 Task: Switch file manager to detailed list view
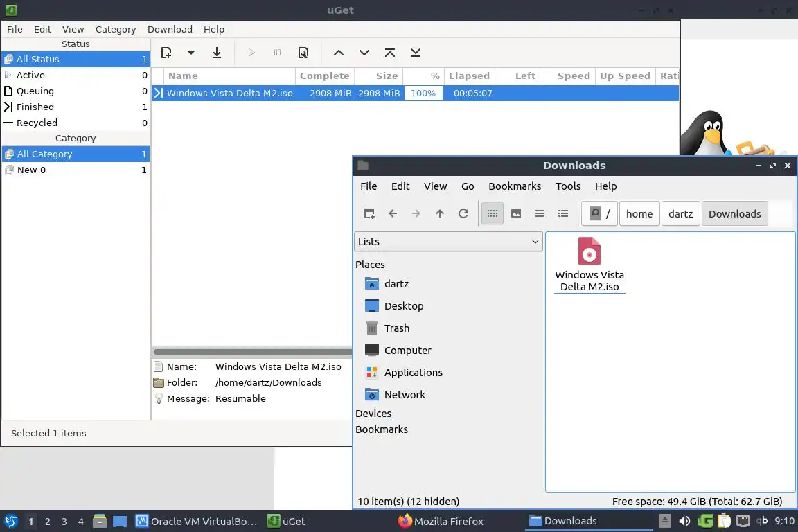pos(563,214)
